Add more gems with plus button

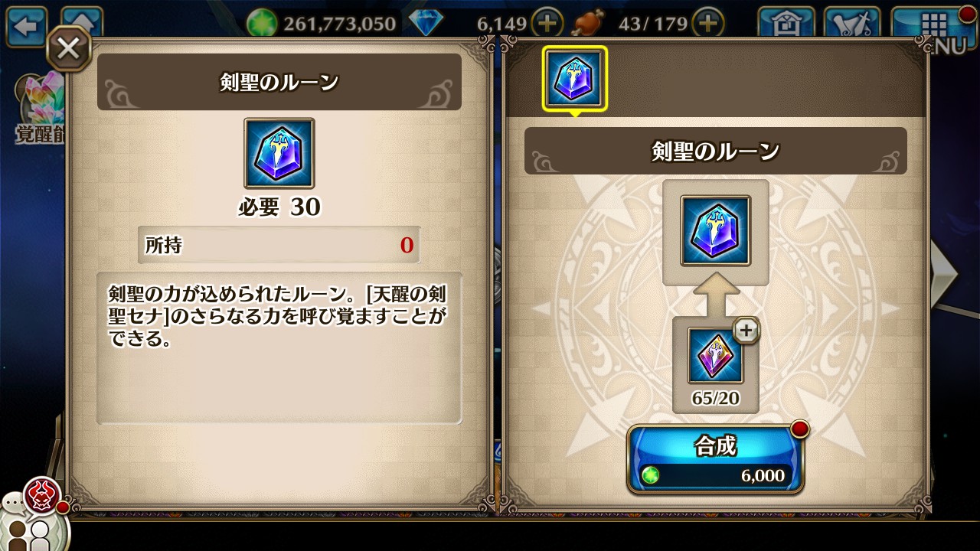click(547, 23)
